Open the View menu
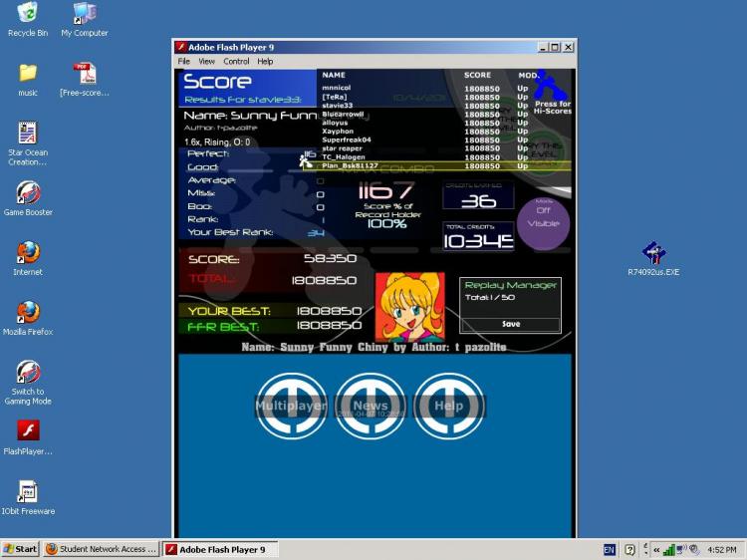This screenshot has height=560, width=747. click(x=206, y=62)
